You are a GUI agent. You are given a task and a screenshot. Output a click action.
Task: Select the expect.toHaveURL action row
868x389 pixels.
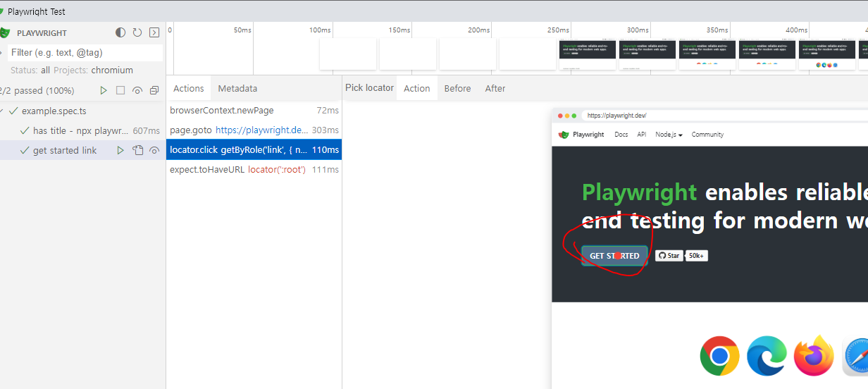(x=254, y=169)
